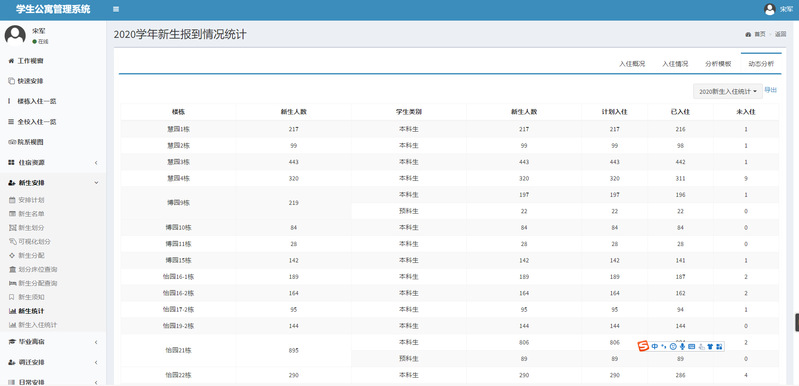Toggle the hamburger sidebar menu icon
Screen dimensions: 799x386
(x=116, y=9)
